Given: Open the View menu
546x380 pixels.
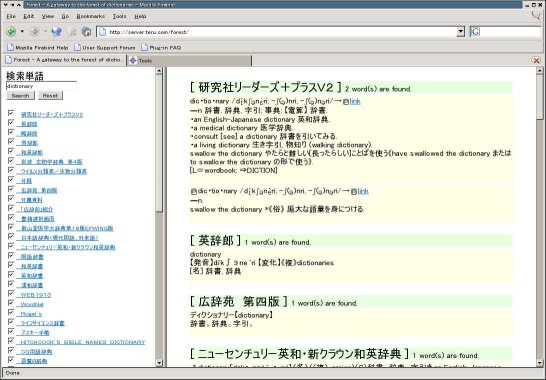Looking at the screenshot, I should pos(48,16).
